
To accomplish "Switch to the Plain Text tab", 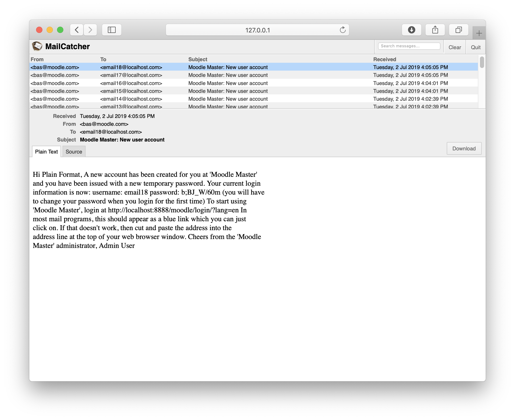I will pyautogui.click(x=46, y=152).
